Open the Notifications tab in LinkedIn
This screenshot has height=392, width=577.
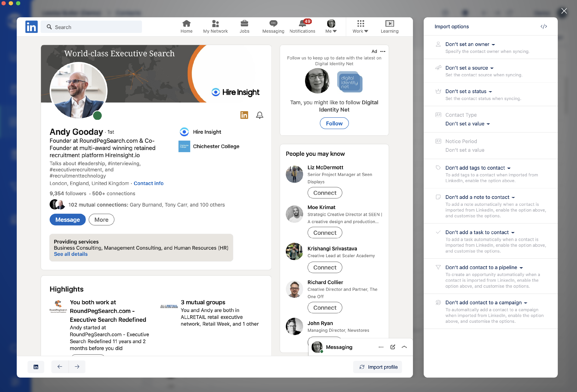302,27
